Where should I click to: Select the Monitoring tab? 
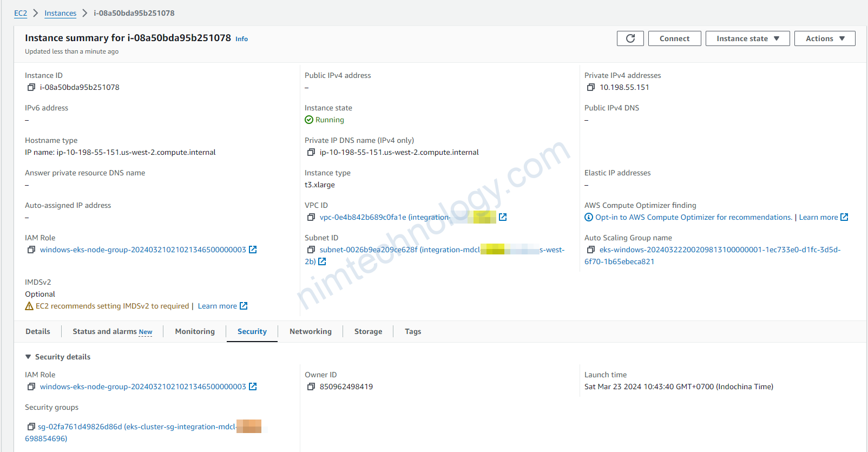click(x=195, y=331)
